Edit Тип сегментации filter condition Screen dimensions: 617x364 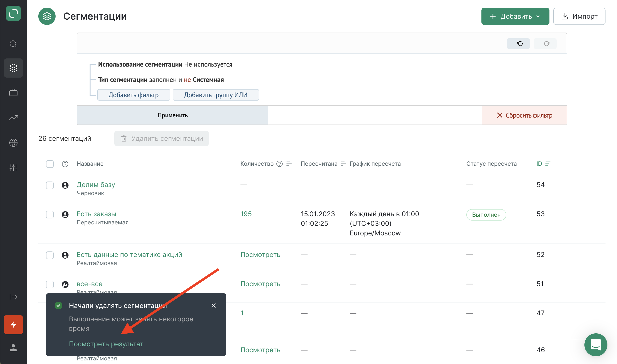pos(161,80)
